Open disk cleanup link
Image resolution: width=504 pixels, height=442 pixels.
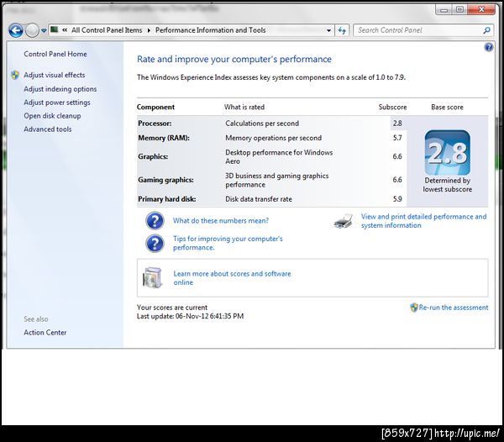pos(52,116)
